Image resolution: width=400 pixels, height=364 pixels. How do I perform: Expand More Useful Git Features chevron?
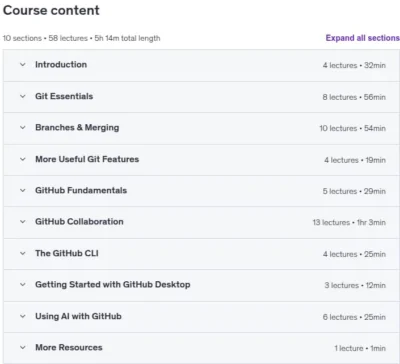pyautogui.click(x=23, y=159)
